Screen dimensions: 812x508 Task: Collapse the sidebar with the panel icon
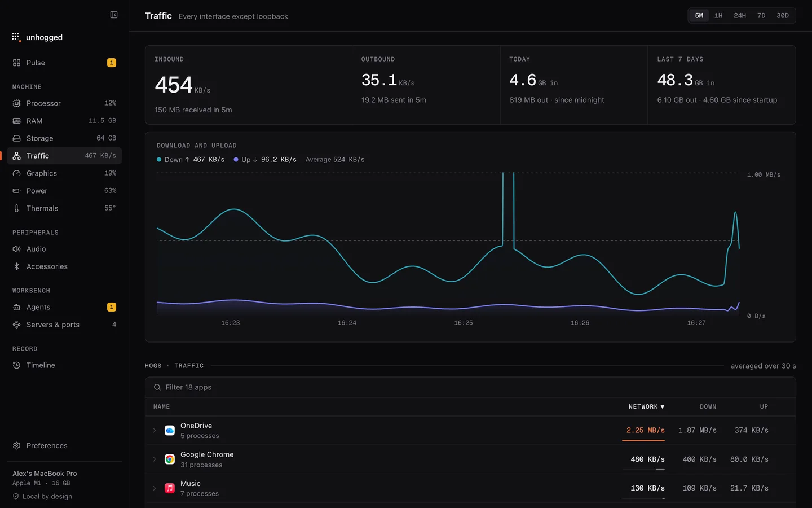click(x=114, y=15)
